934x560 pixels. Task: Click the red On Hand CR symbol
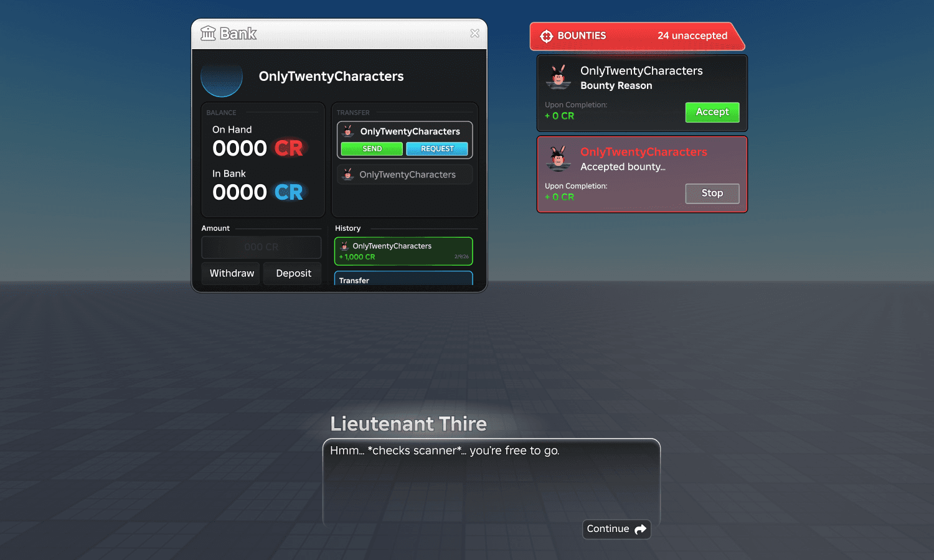(289, 148)
